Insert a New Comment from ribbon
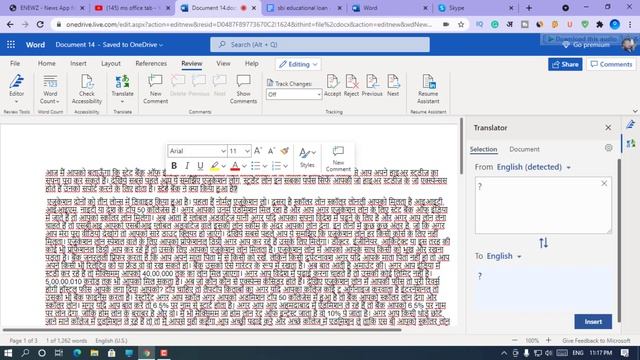This screenshot has height=360, width=640. point(155,89)
